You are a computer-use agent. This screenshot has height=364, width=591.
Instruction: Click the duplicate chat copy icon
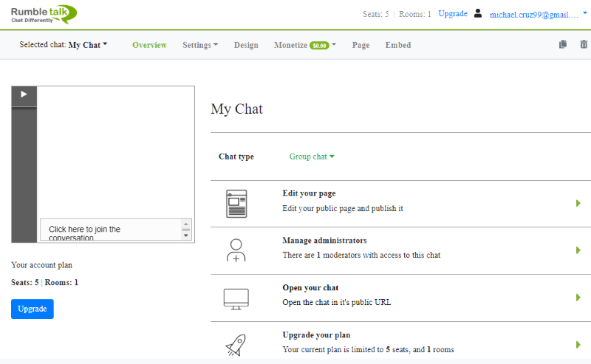pos(563,44)
